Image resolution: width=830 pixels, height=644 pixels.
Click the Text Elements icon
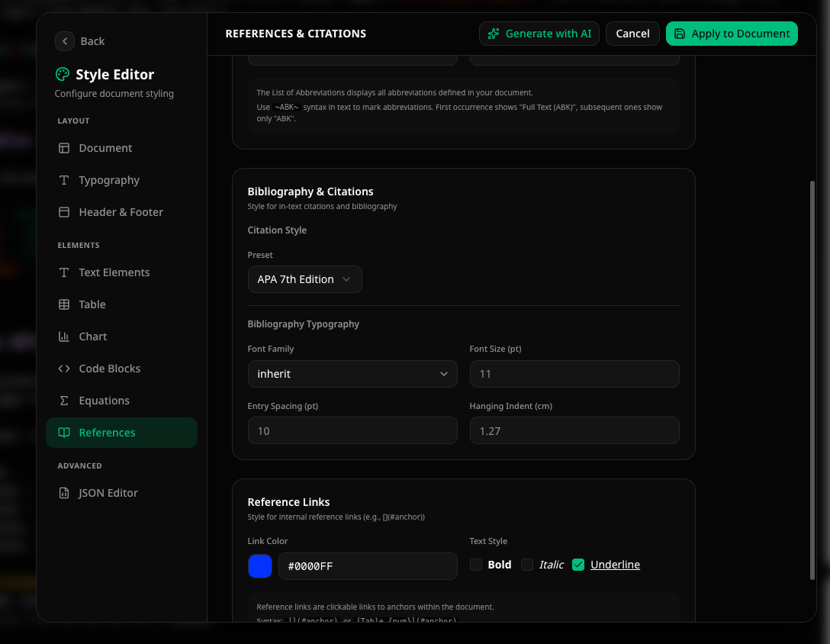click(x=64, y=272)
